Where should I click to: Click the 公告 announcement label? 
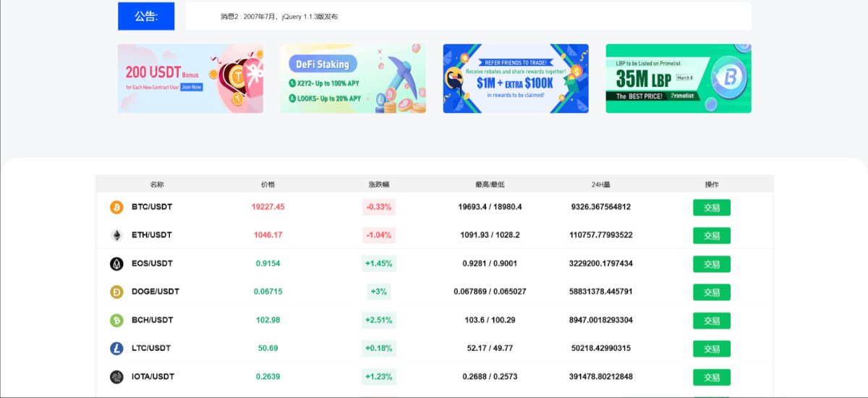(x=146, y=16)
